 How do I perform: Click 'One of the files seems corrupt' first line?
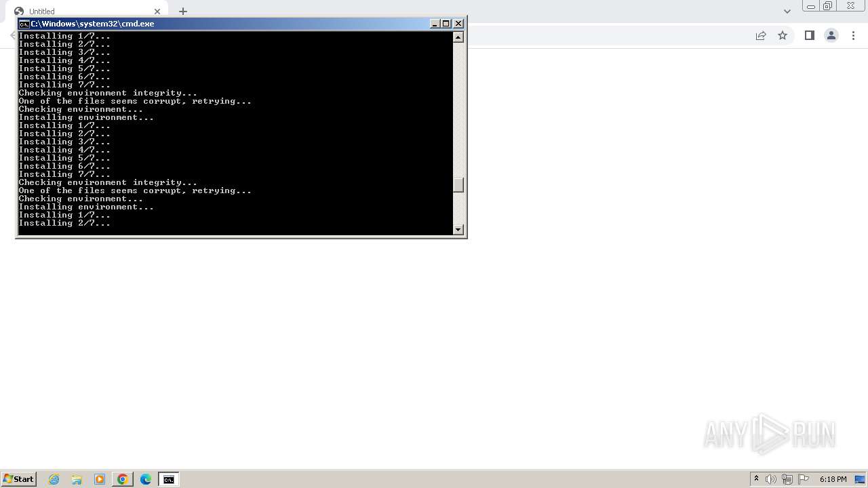pos(135,101)
